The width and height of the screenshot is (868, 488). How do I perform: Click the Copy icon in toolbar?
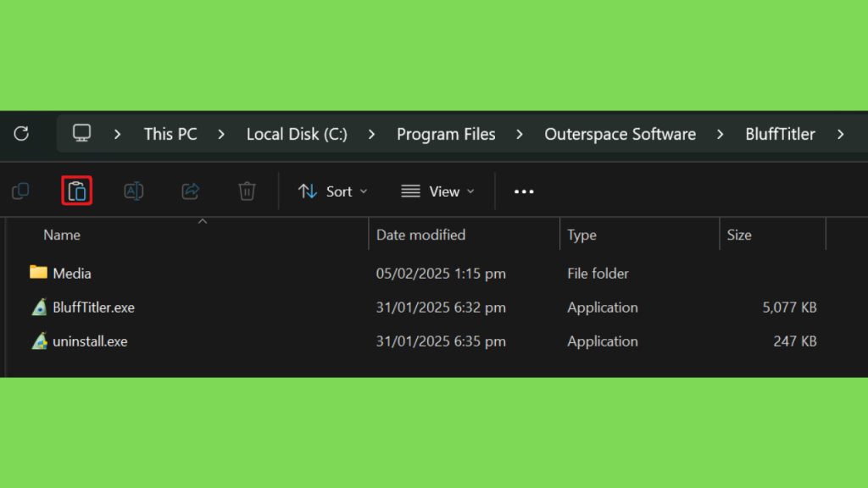(x=20, y=191)
